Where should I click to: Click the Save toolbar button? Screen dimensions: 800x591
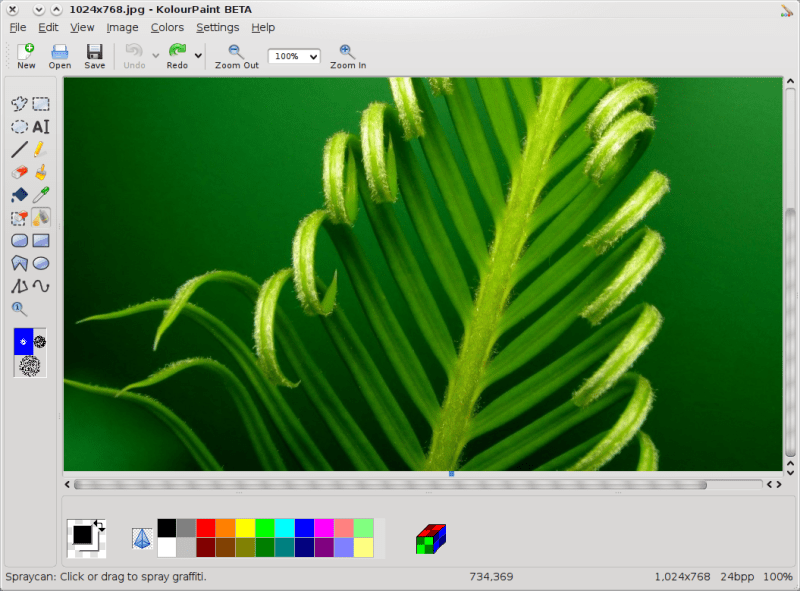pos(94,56)
